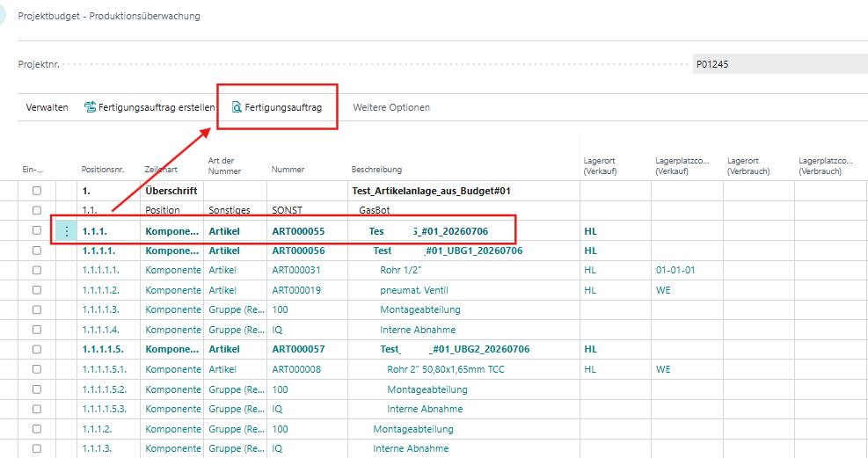Click IQ number in row 1.1.1.1.5.3.
Viewport: 868px width, 458px height.
tap(277, 409)
